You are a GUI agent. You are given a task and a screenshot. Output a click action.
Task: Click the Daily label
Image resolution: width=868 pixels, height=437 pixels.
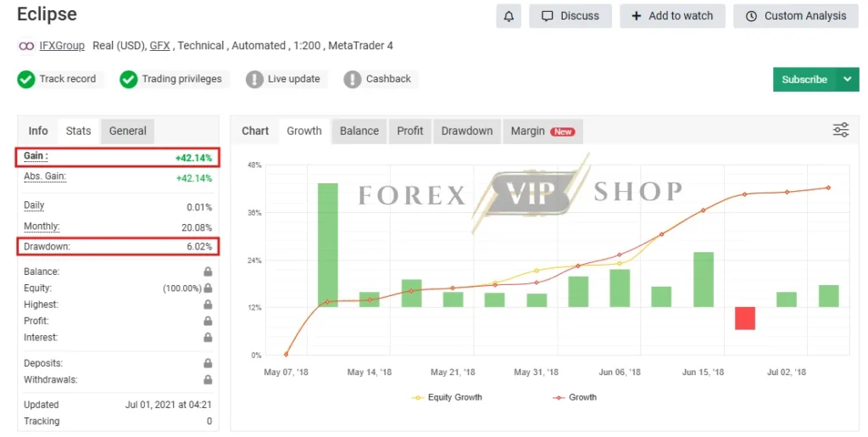pos(34,205)
